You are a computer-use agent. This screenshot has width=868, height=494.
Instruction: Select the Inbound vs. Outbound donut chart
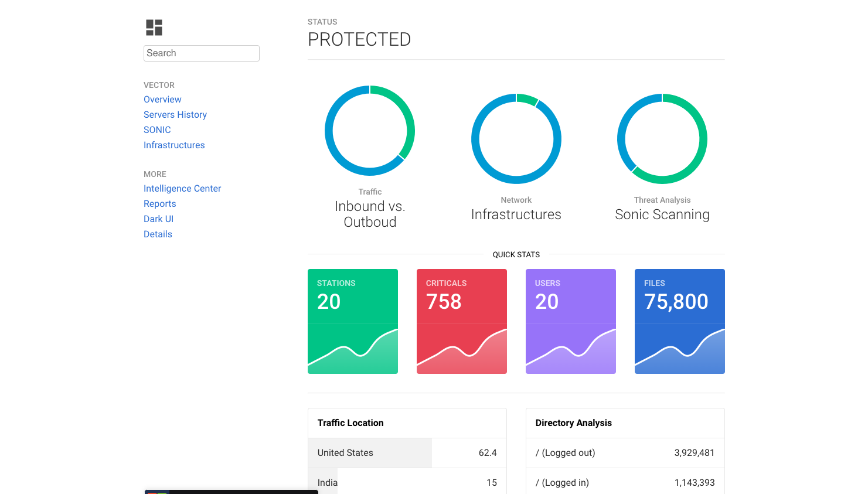tap(370, 130)
